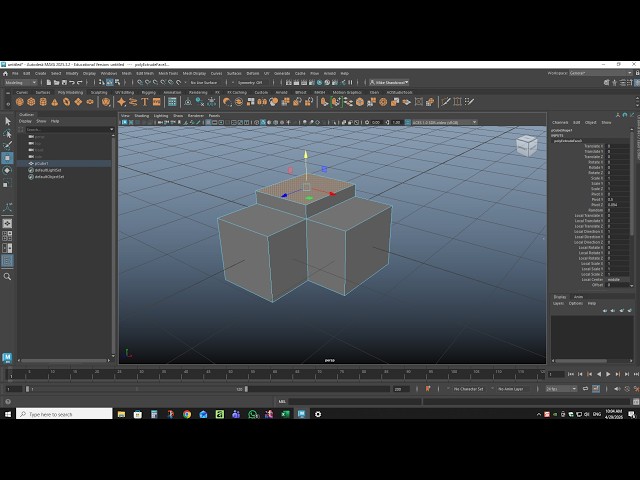The image size is (640, 480).
Task: Click the save scene icon
Action: (64, 82)
